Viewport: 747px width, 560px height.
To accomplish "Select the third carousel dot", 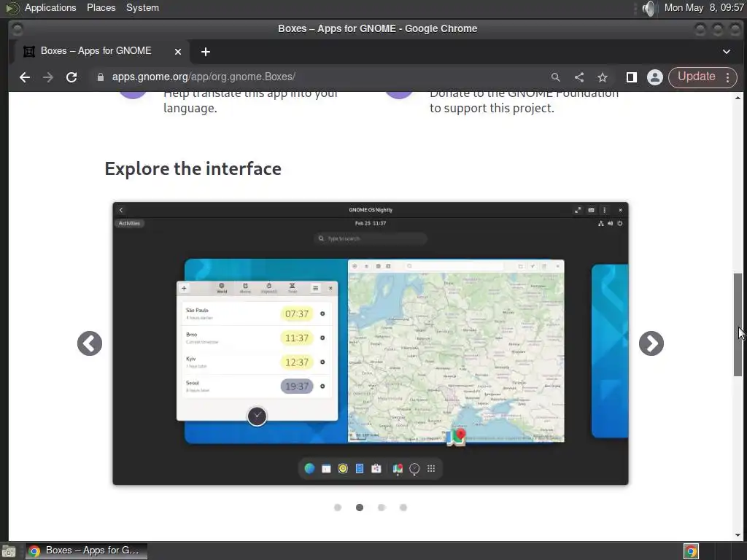I will (x=381, y=507).
